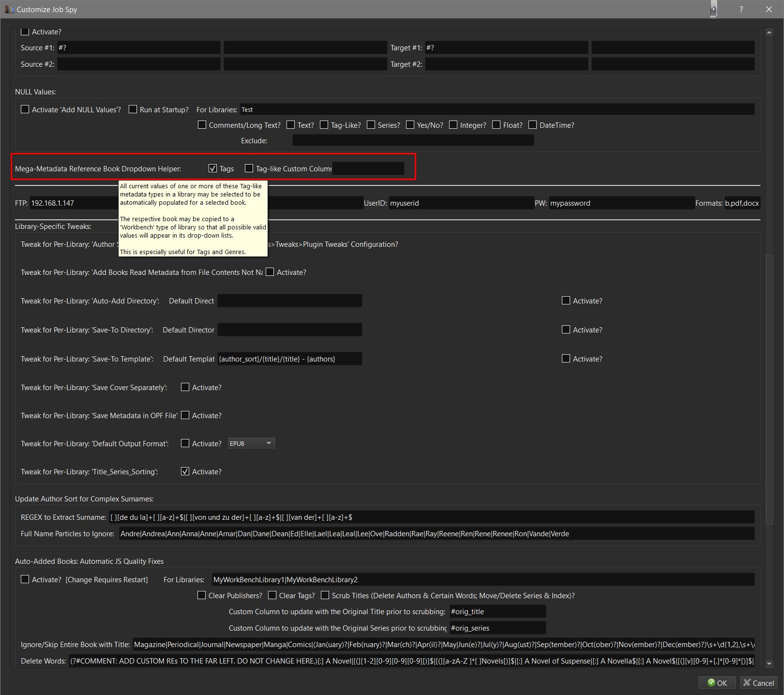Edit the Full Name Particles to Ignore field

(437, 533)
